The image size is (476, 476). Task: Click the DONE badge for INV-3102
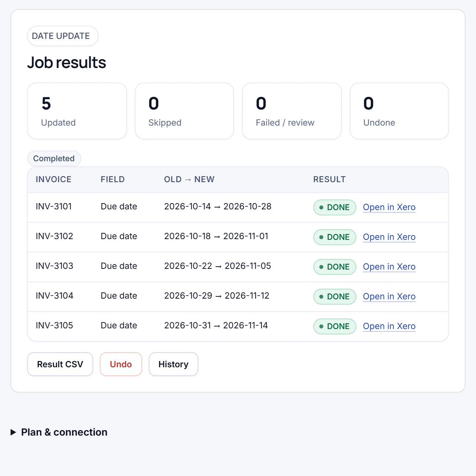[335, 237]
